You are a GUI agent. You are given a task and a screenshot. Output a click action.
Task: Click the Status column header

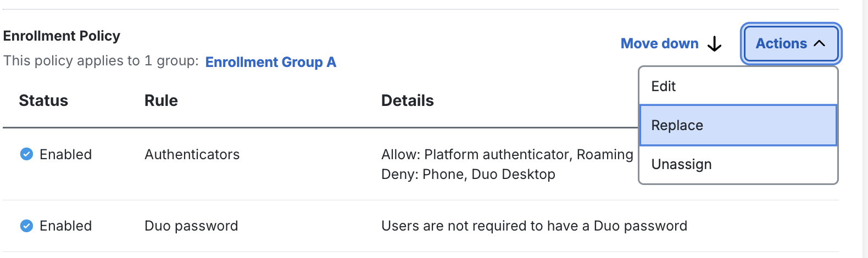tap(43, 100)
